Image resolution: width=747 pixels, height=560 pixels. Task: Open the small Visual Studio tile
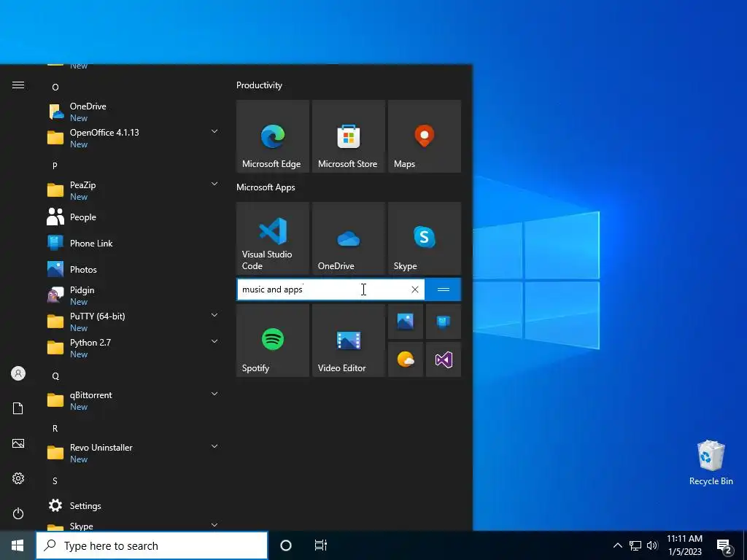pos(444,359)
